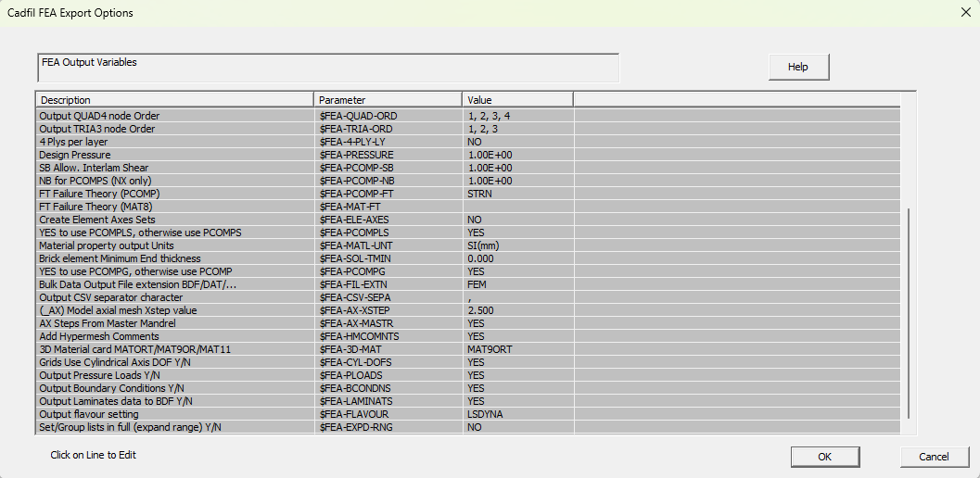Click the 1, 2, 3 value cell
This screenshot has width=980, height=478.
[x=518, y=129]
